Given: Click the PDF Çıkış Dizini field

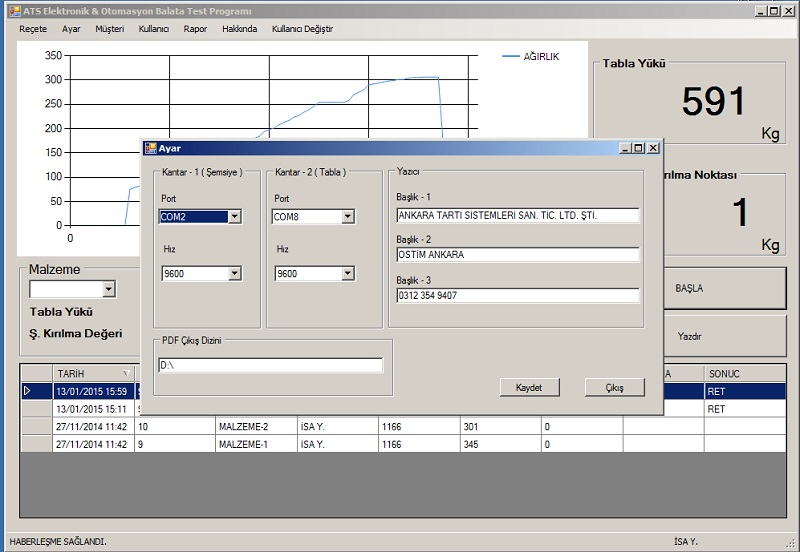Looking at the screenshot, I should pyautogui.click(x=270, y=365).
